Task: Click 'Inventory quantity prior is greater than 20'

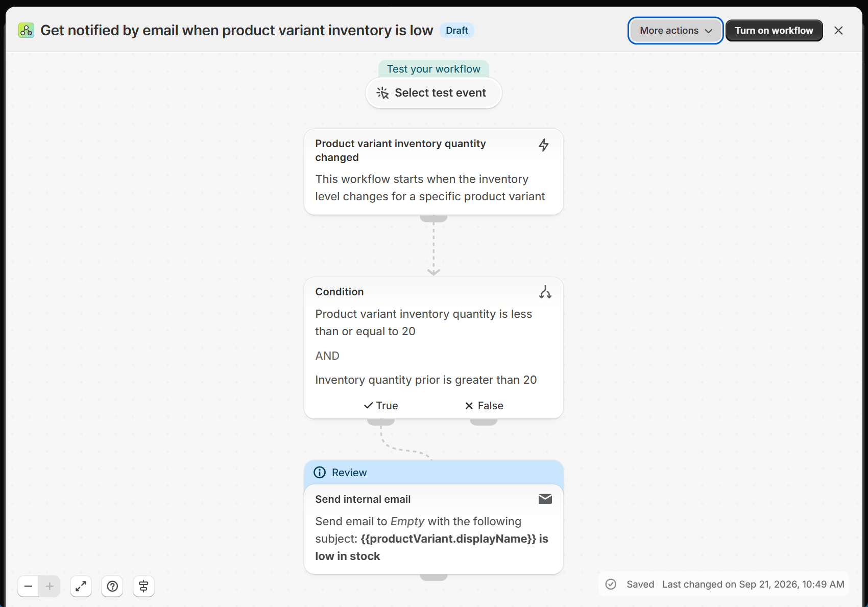Action: point(426,380)
